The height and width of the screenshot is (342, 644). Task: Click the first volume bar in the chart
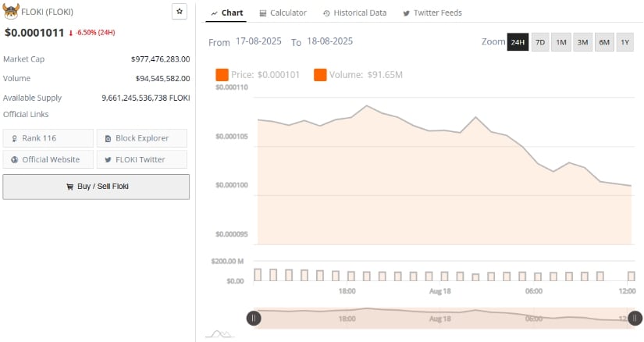[x=258, y=275]
